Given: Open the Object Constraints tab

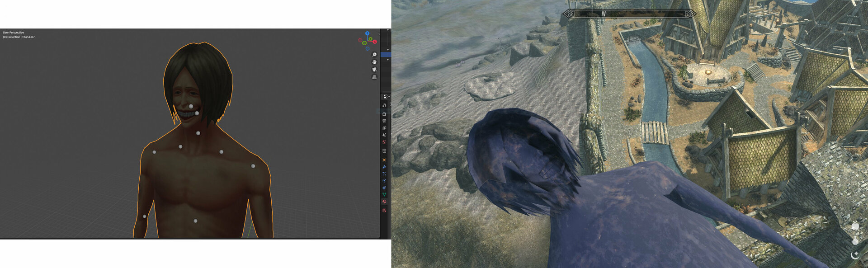Looking at the screenshot, I should click(384, 188).
